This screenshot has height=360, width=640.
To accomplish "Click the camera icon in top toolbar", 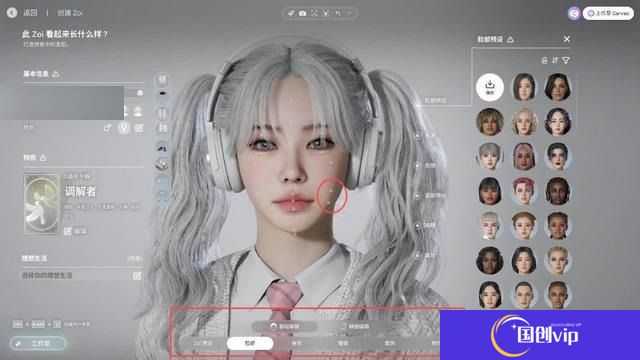I will [302, 13].
